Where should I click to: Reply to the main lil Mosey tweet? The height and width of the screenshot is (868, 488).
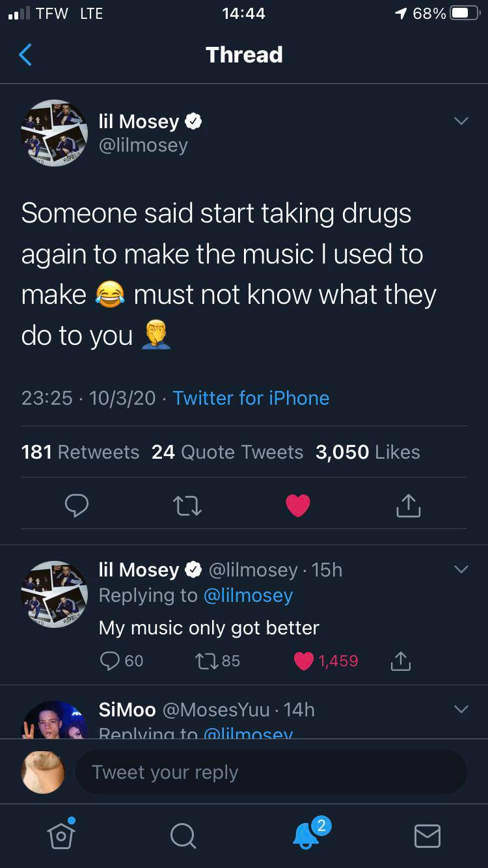[x=76, y=506]
